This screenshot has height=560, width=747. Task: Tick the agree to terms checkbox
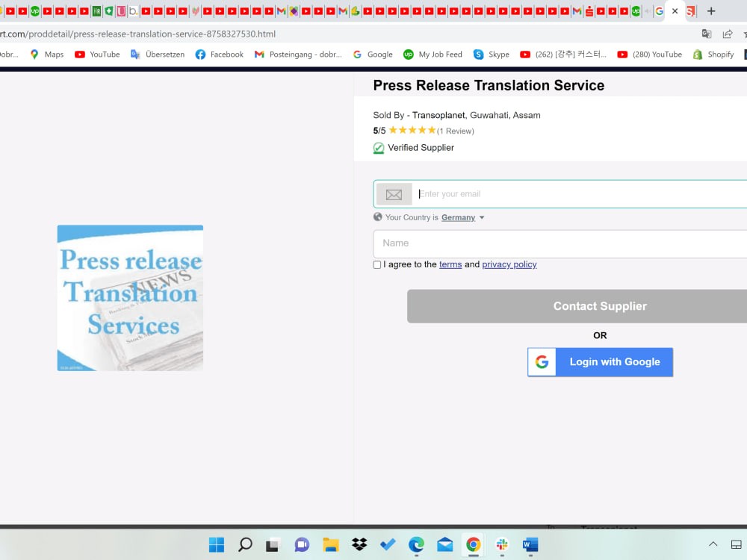(377, 265)
